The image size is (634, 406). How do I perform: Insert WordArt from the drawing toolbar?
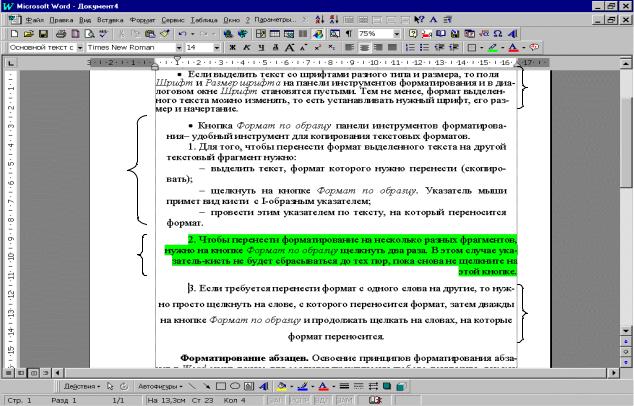[264, 386]
